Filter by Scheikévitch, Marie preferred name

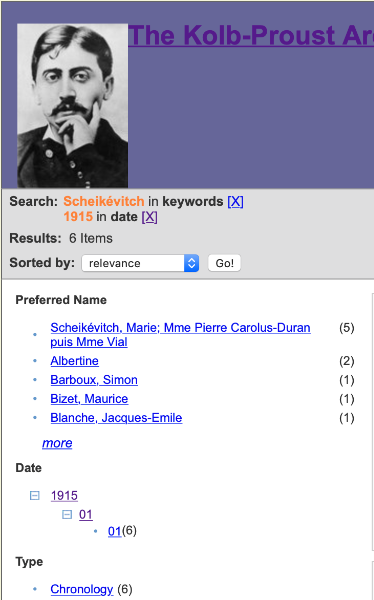coord(180,335)
